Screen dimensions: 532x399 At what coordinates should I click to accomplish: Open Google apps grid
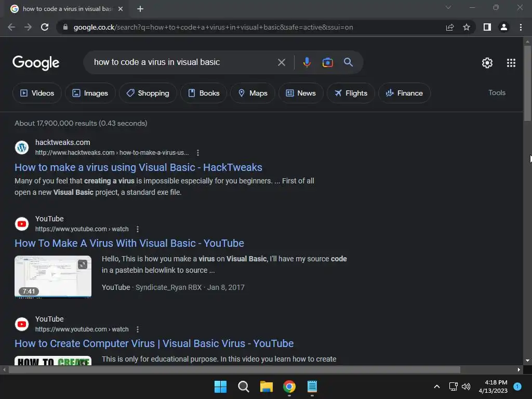click(x=511, y=63)
